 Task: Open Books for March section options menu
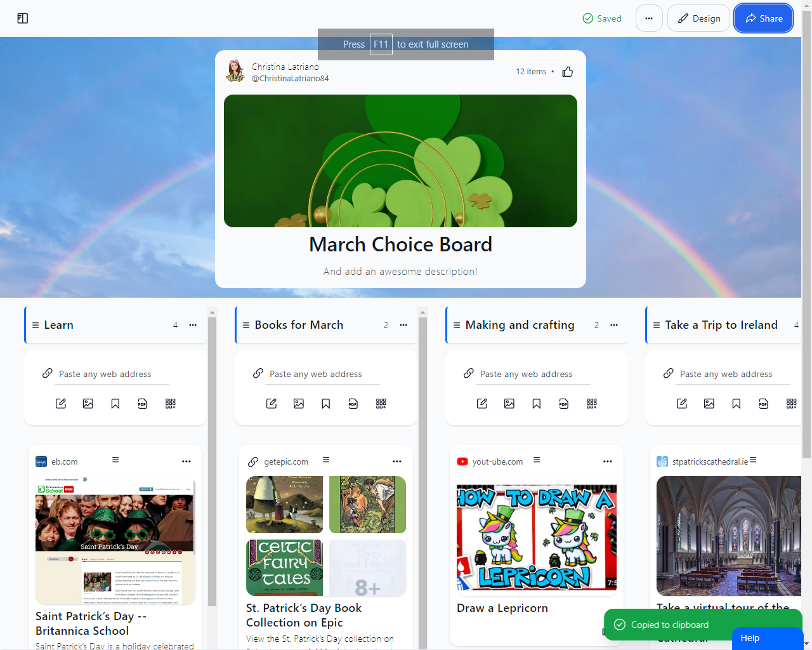click(x=403, y=325)
